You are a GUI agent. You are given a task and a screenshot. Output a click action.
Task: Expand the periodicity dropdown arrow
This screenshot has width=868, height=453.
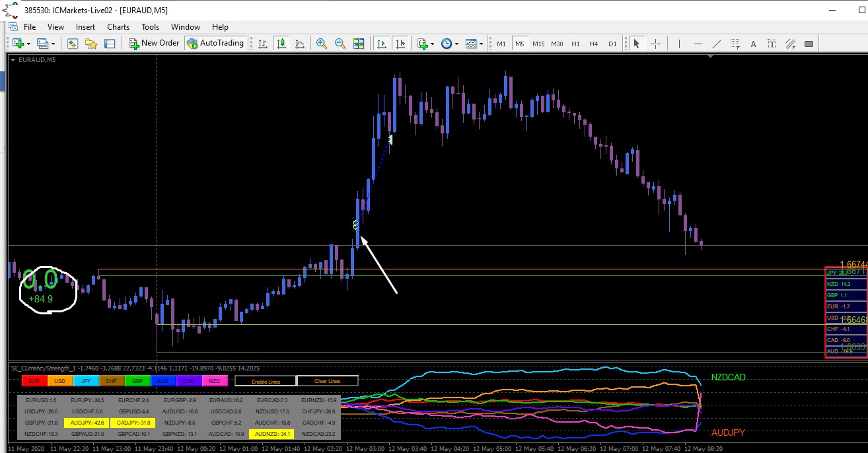[x=456, y=44]
